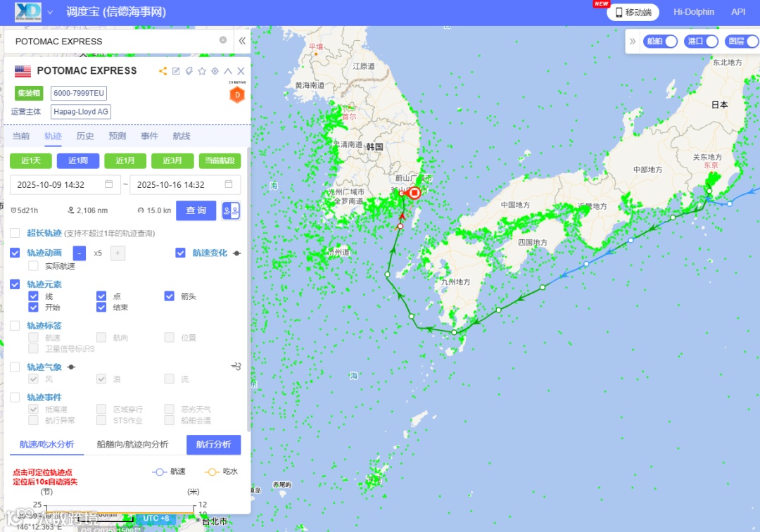Increase animation speed with plus button

coord(118,253)
